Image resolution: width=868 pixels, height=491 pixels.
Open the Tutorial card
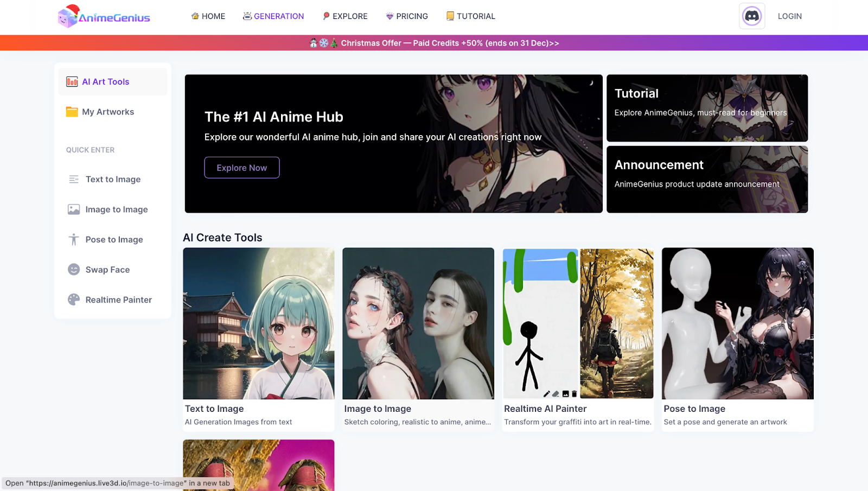pyautogui.click(x=707, y=108)
